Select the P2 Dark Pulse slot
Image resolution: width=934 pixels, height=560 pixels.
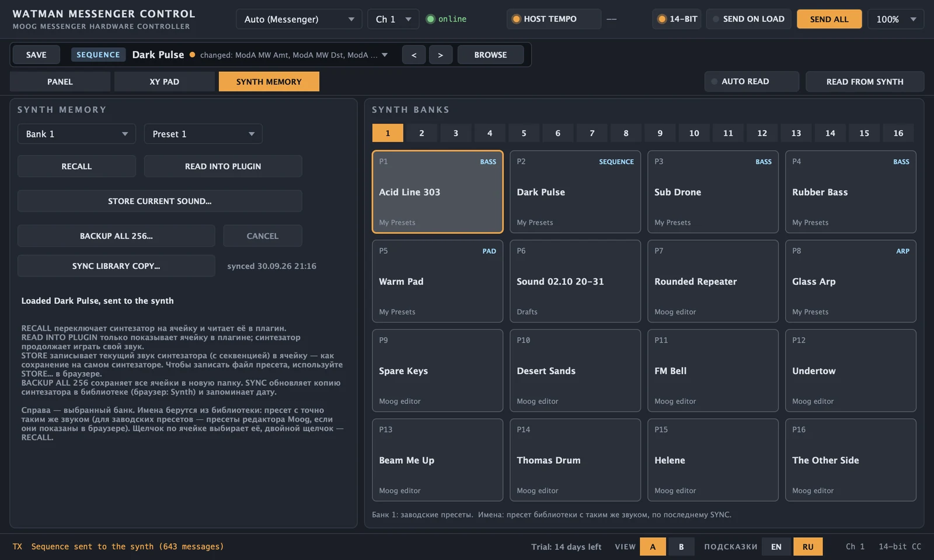coord(576,192)
